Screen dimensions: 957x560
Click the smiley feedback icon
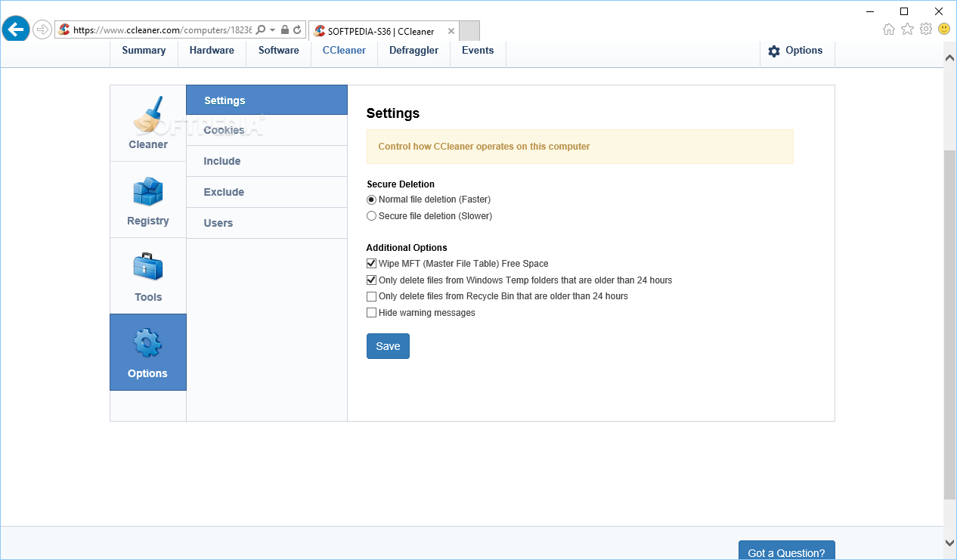tap(944, 29)
